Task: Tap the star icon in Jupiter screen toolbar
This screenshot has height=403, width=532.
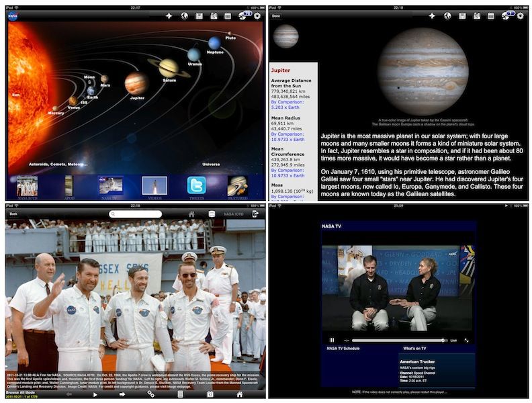Action: pyautogui.click(x=432, y=16)
